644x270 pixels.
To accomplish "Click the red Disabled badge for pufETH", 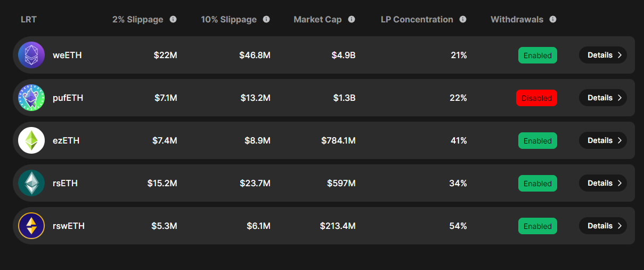I will pos(536,98).
